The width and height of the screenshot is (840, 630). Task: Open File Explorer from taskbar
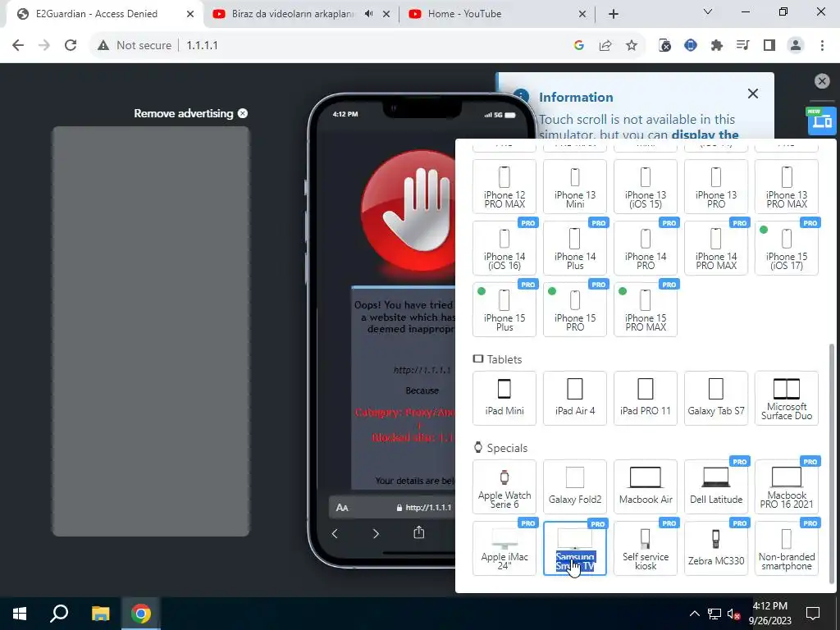pyautogui.click(x=100, y=614)
